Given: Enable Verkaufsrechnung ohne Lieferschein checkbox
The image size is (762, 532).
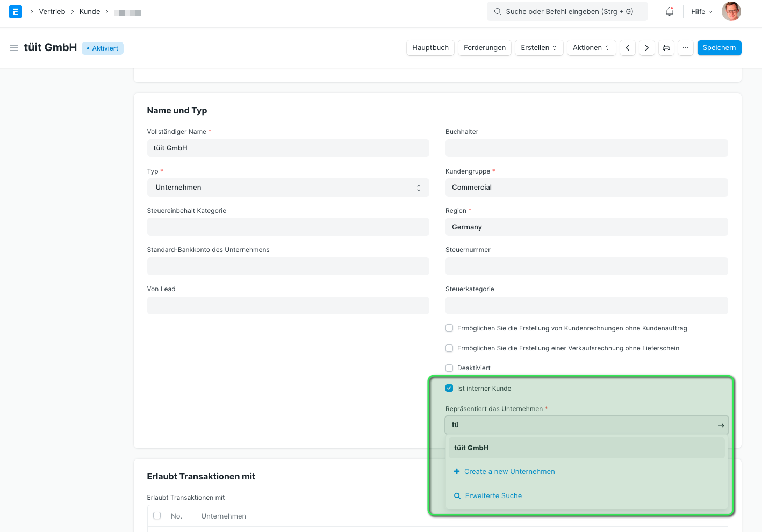Looking at the screenshot, I should pyautogui.click(x=449, y=348).
